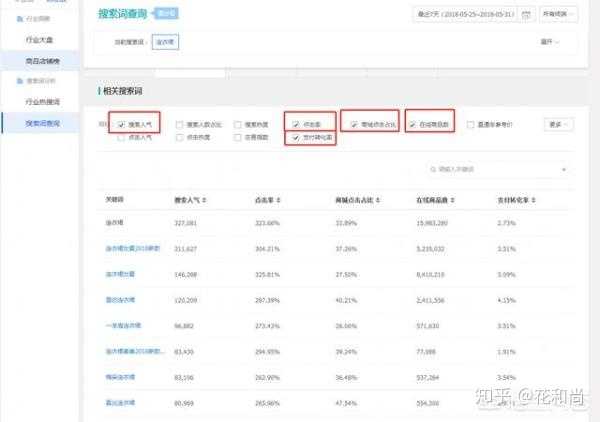Viewport: 600px width, 422px height.
Task: Uncheck the 支付转化率 checkbox
Action: (x=296, y=137)
